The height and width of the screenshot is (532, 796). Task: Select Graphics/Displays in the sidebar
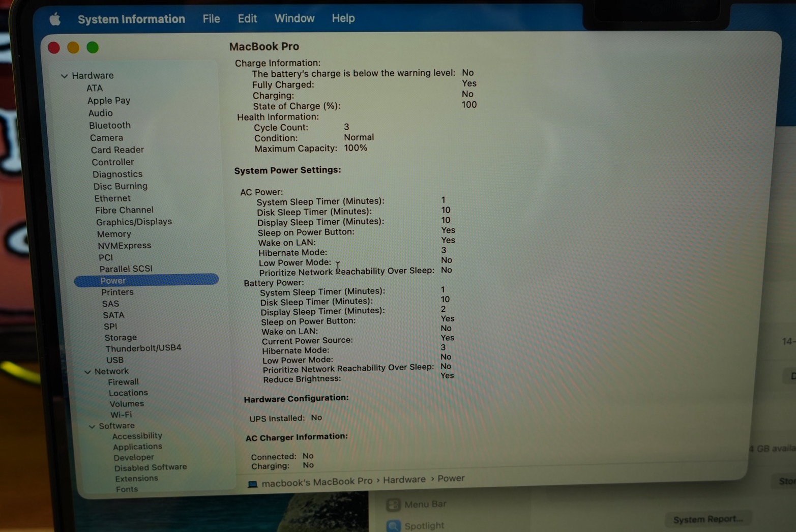(x=134, y=222)
